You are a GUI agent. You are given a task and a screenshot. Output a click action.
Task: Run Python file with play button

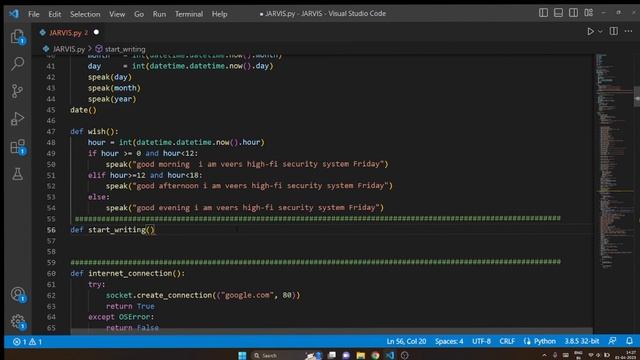click(x=590, y=31)
